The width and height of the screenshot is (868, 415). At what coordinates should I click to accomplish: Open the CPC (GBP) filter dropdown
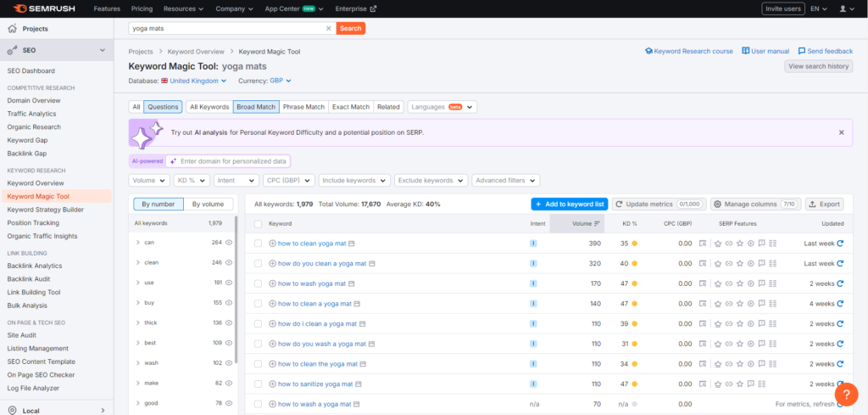coord(288,181)
